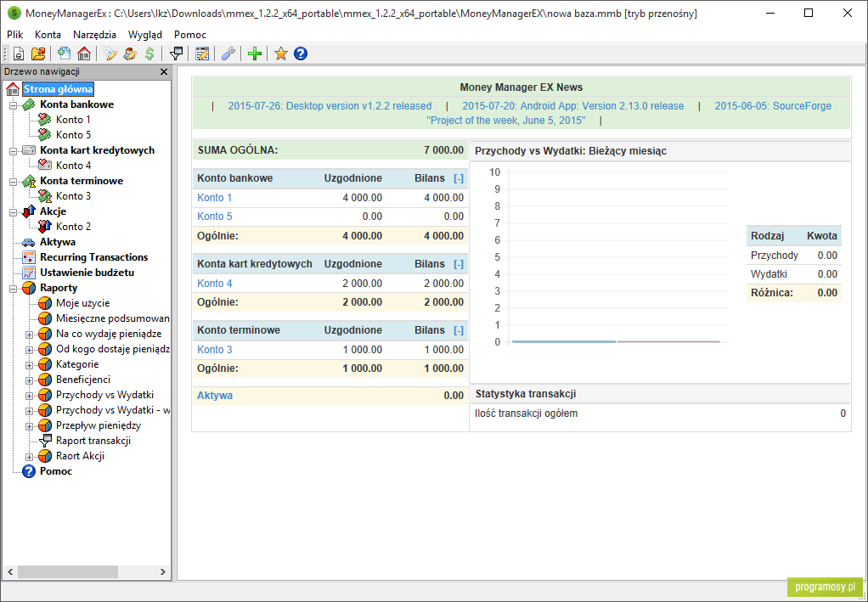Click the navigation tree scrollbar right arrow
This screenshot has width=868, height=602.
(163, 571)
